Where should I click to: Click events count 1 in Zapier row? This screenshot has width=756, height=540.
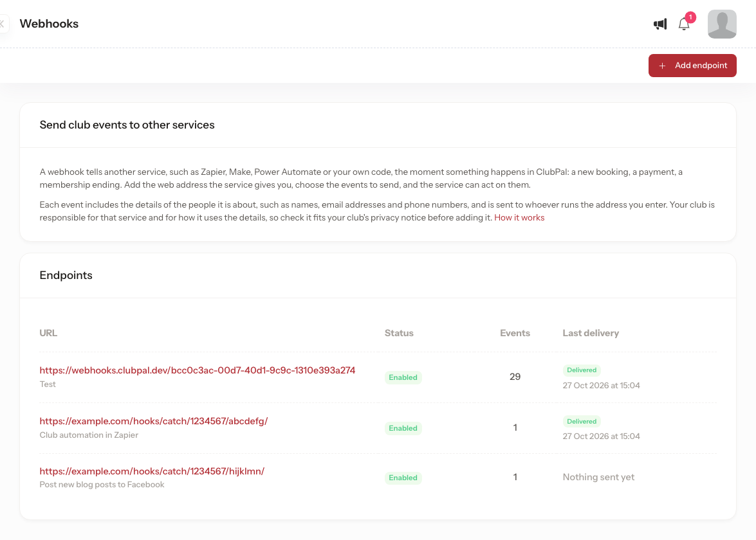(515, 428)
